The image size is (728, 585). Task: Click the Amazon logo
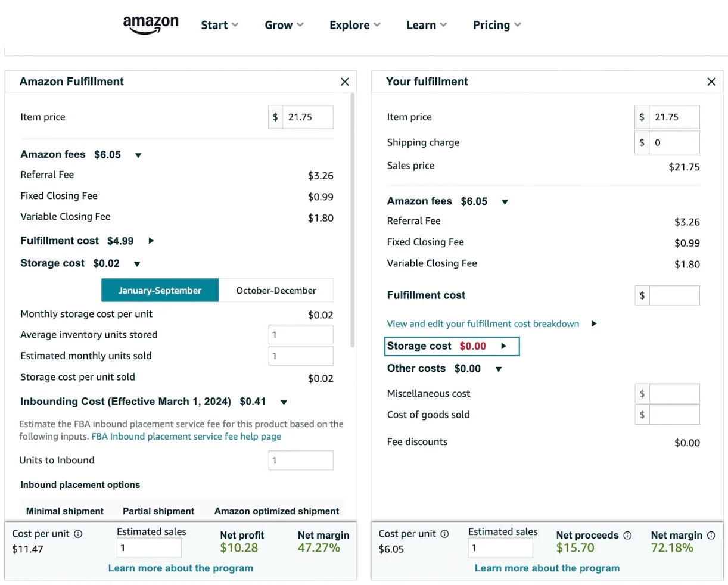(x=151, y=24)
